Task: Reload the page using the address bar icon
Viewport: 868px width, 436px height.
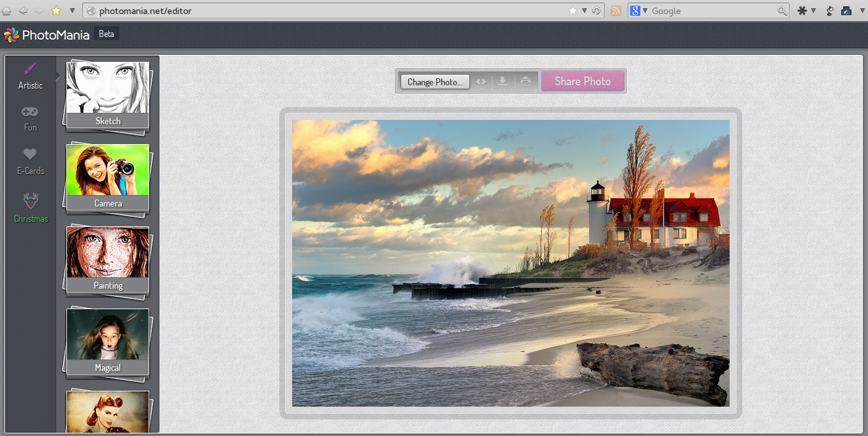Action: coord(596,11)
